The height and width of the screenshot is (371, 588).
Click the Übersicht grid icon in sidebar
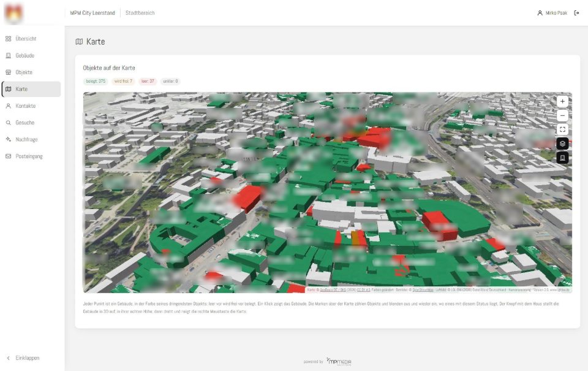click(8, 39)
